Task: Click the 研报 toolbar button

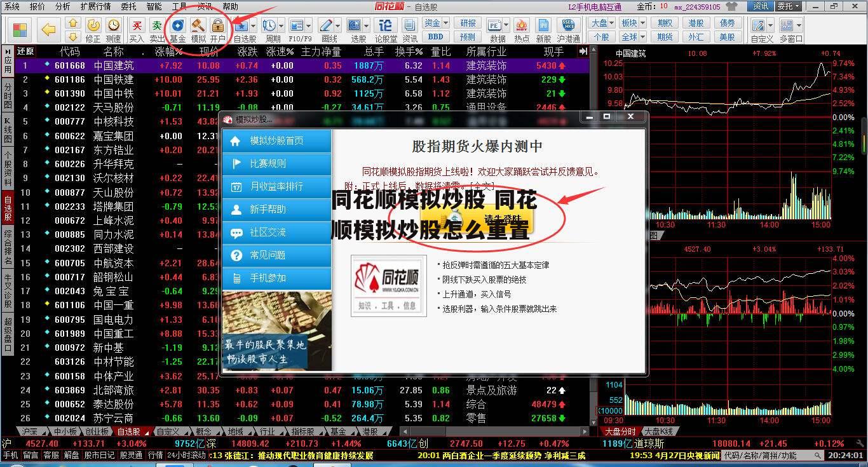Action: coord(468,23)
